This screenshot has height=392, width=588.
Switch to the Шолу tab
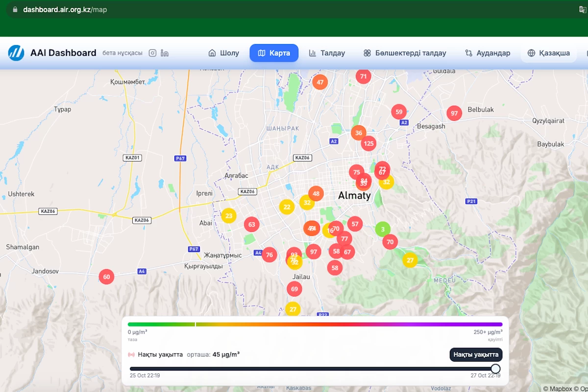point(224,53)
